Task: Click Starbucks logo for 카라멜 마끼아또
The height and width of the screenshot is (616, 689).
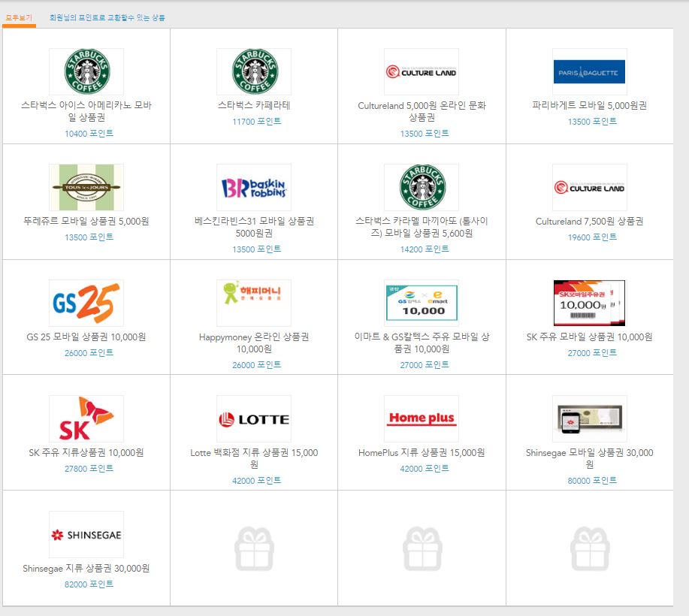Action: (422, 187)
